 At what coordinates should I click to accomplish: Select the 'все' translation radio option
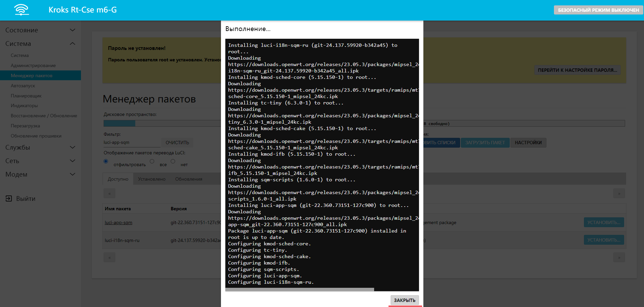152,161
